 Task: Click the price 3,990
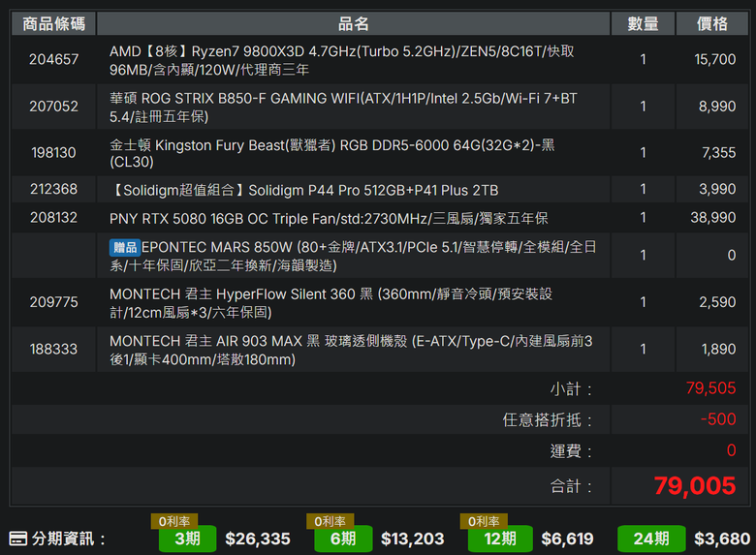(x=717, y=189)
